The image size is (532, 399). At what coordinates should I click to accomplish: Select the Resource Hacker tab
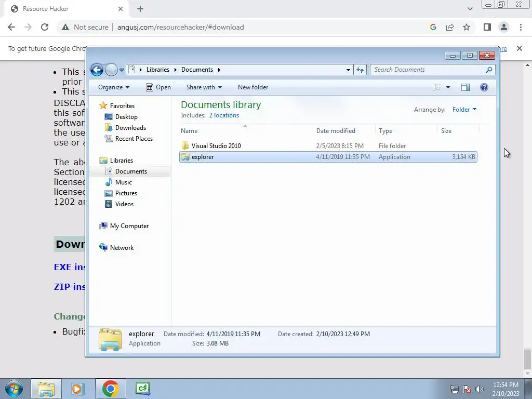67,9
